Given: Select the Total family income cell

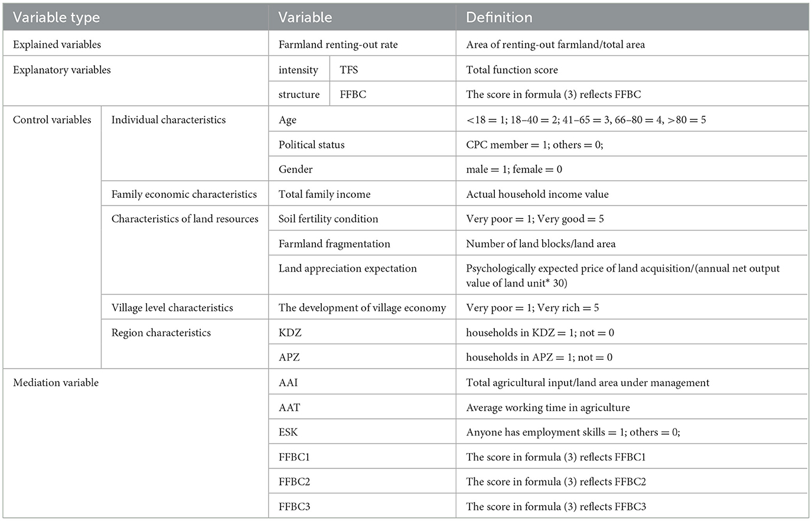Looking at the screenshot, I should pyautogui.click(x=325, y=194).
